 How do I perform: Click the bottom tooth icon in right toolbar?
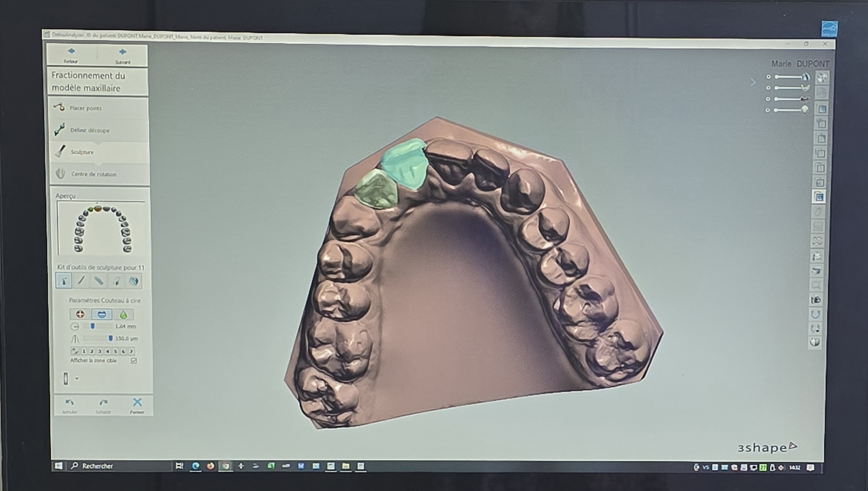pos(815,342)
